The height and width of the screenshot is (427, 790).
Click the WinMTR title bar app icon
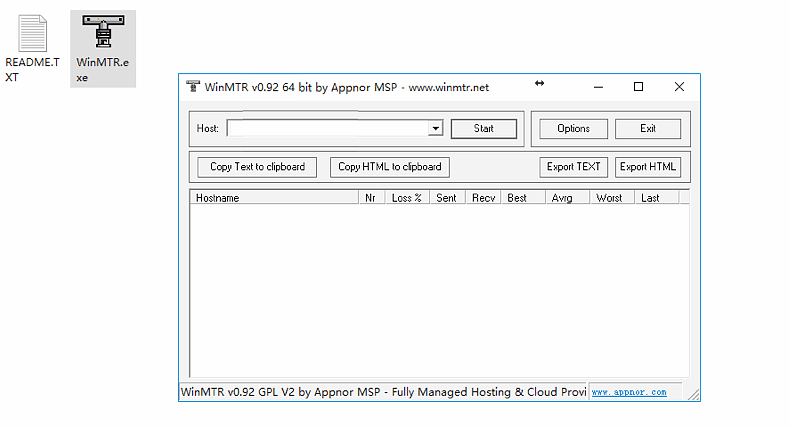[193, 87]
